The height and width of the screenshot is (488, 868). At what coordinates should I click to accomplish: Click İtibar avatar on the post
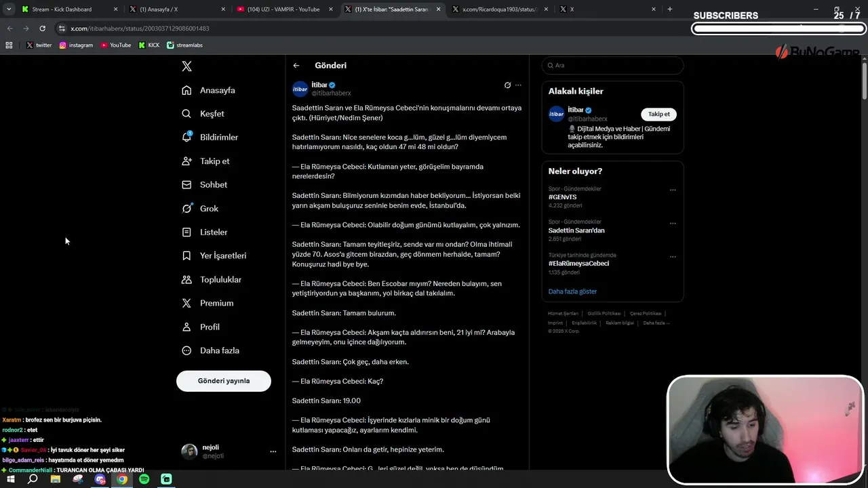tap(300, 89)
